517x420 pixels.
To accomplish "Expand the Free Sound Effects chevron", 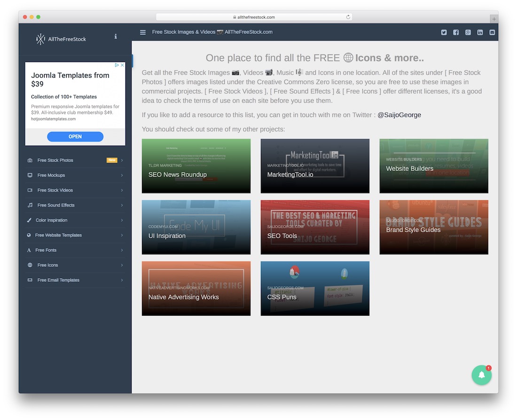I will [x=122, y=205].
